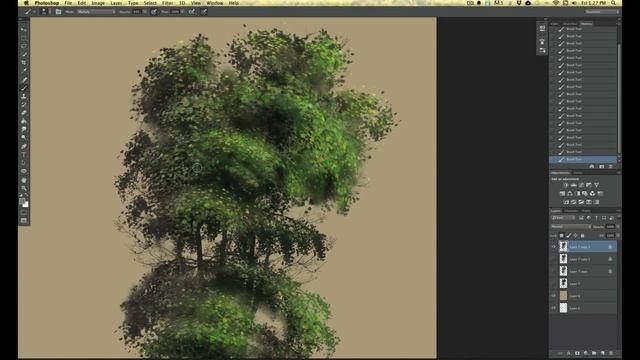Select the highlighted last Brush Tool history state
Image resolution: width=640 pixels, height=360 pixels.
pos(583,159)
